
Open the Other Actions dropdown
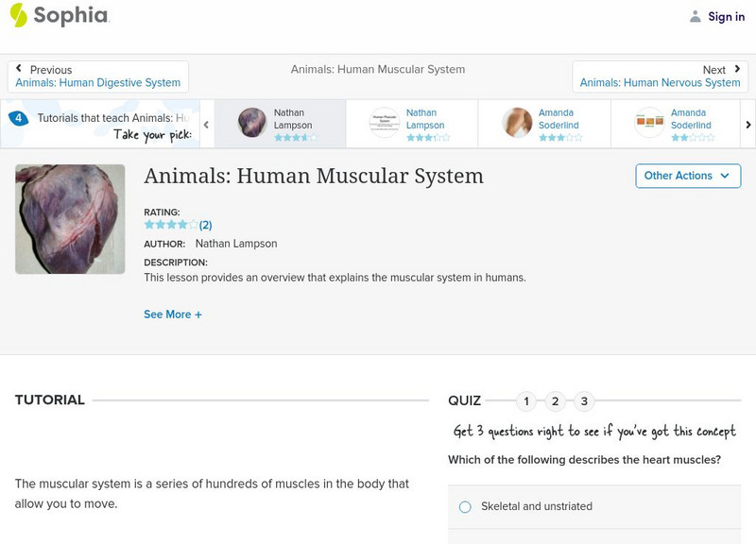687,176
